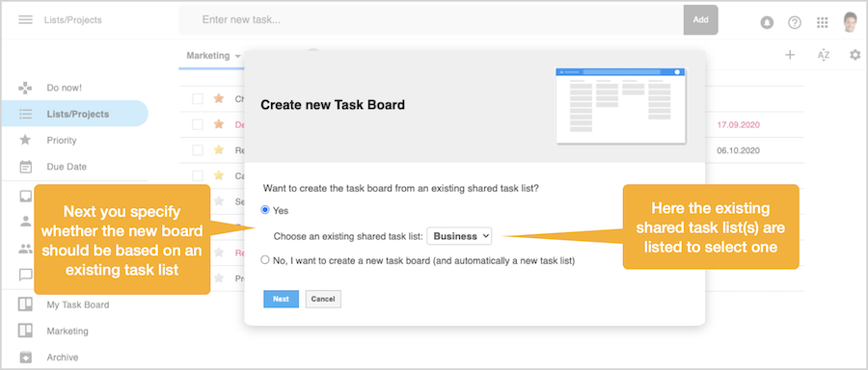Check the first task's checkbox
This screenshot has width=868, height=370.
coord(198,99)
